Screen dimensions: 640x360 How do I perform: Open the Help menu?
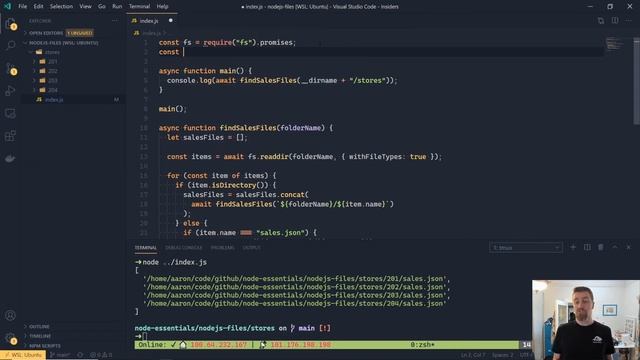point(162,6)
